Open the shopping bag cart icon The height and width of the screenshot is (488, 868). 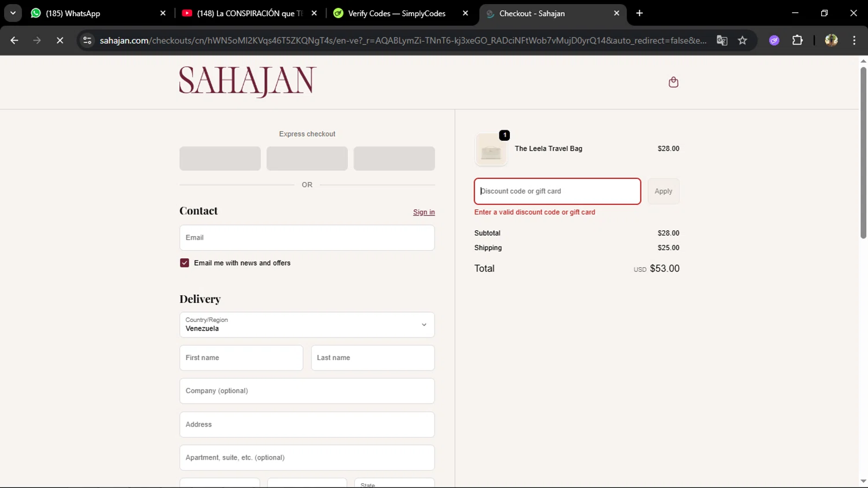click(x=673, y=82)
